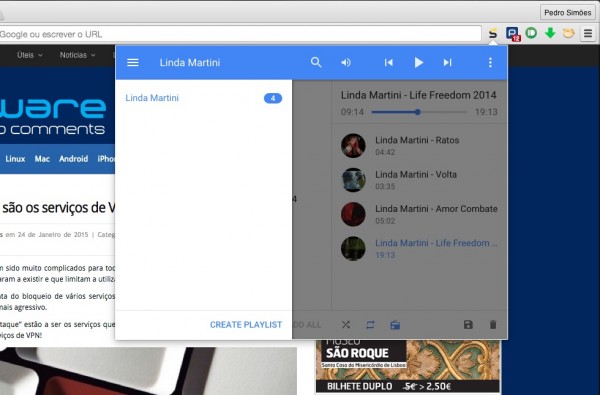Click the blue extension icon with badge 12

tap(512, 34)
